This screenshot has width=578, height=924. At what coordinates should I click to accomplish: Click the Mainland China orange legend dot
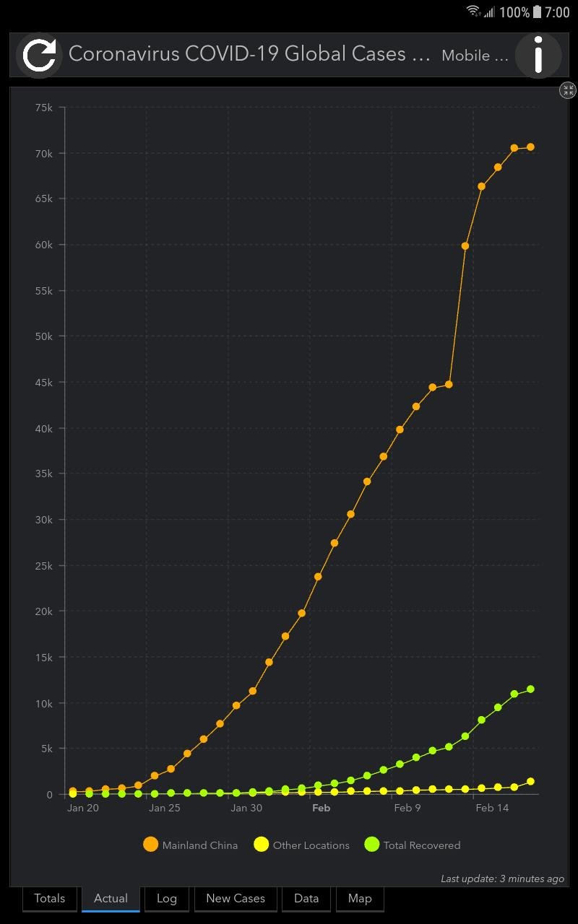[x=151, y=845]
